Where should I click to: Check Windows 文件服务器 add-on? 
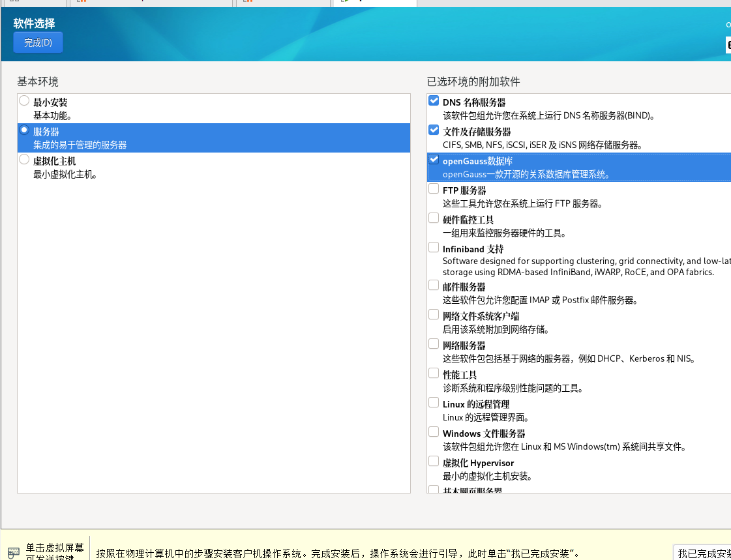[434, 431]
